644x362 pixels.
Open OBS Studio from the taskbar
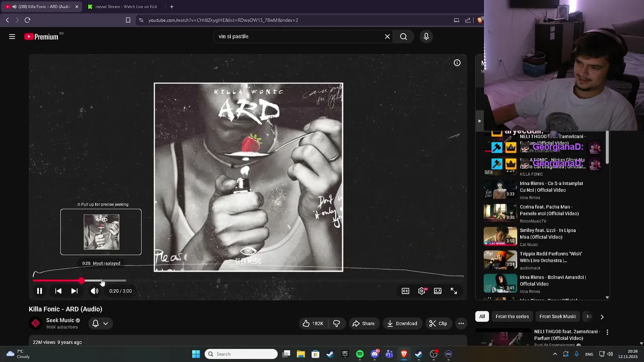[x=434, y=354]
